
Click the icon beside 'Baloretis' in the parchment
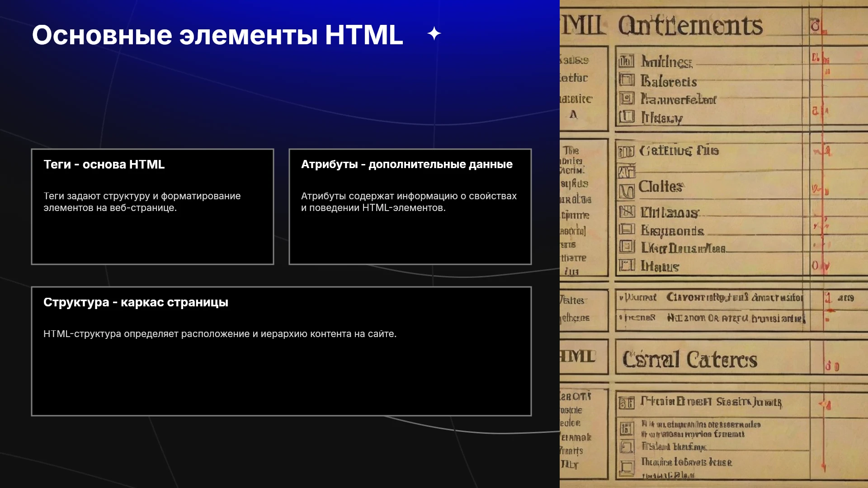627,80
